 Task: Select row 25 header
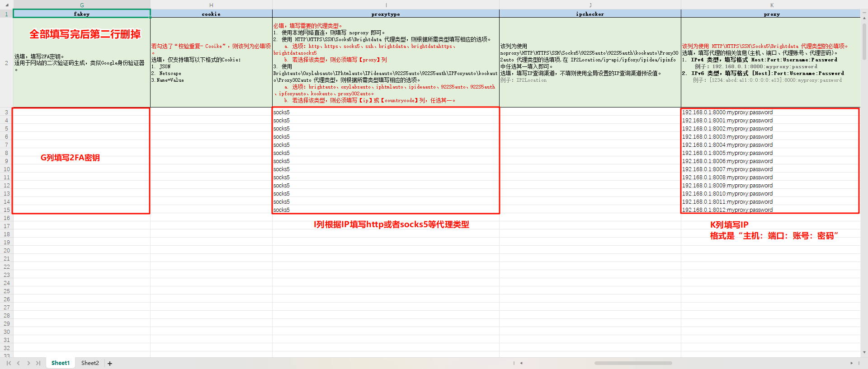click(x=6, y=291)
